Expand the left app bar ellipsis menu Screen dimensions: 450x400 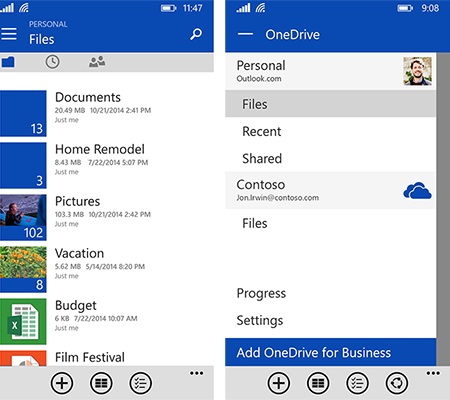coord(197,373)
